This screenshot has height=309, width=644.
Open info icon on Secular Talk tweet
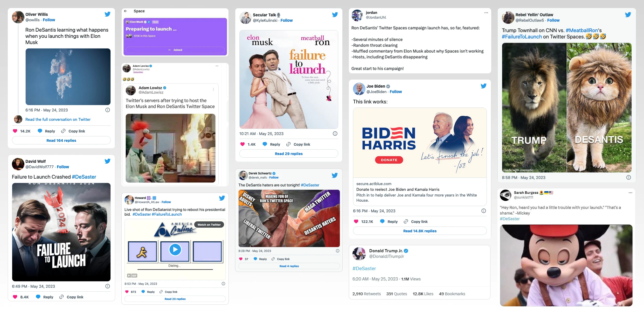pyautogui.click(x=335, y=134)
